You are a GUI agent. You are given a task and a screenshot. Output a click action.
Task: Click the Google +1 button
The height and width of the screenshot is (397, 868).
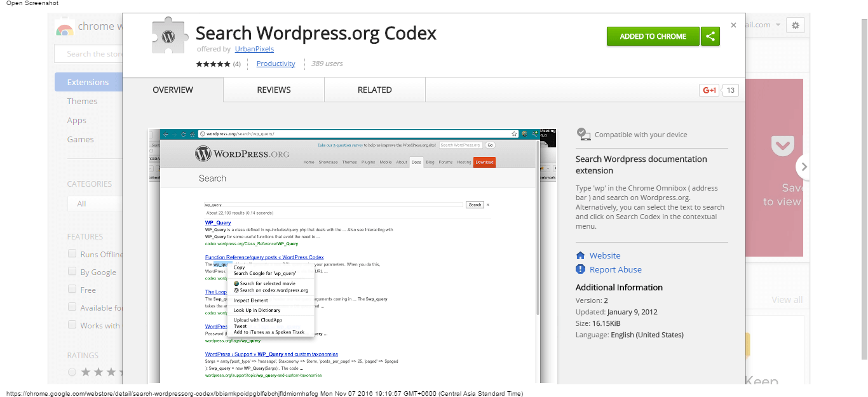click(x=709, y=90)
